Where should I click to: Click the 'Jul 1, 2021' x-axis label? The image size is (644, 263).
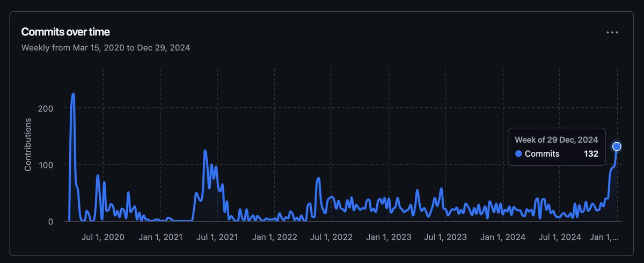coord(217,237)
